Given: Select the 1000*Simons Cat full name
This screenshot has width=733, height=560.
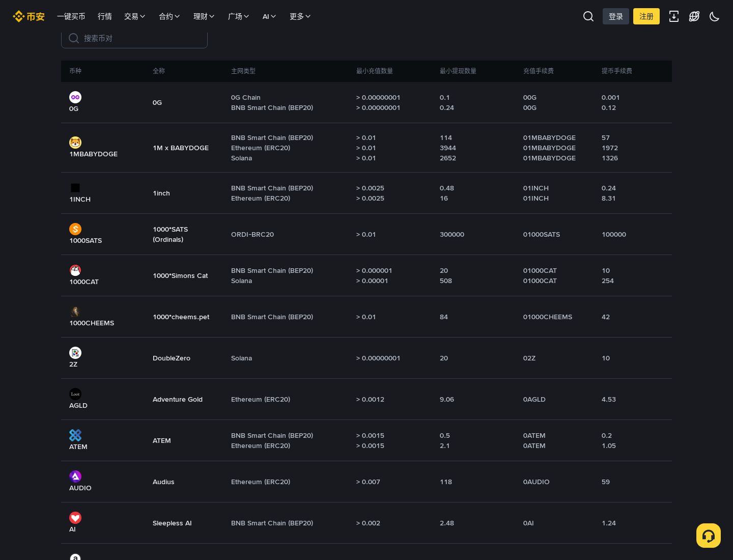Looking at the screenshot, I should click(x=180, y=275).
